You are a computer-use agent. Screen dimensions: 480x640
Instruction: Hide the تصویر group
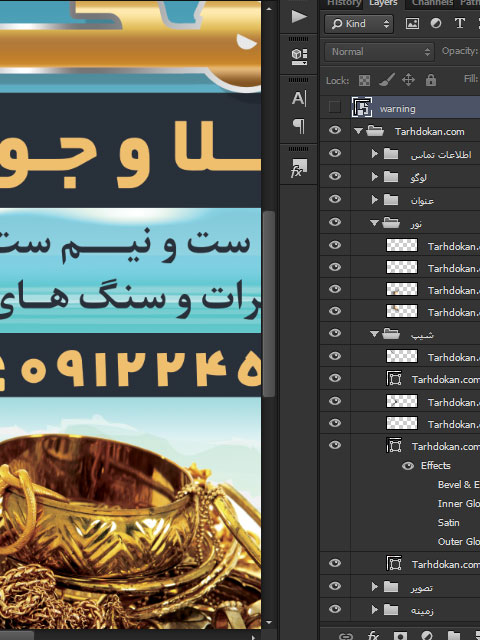[335, 587]
